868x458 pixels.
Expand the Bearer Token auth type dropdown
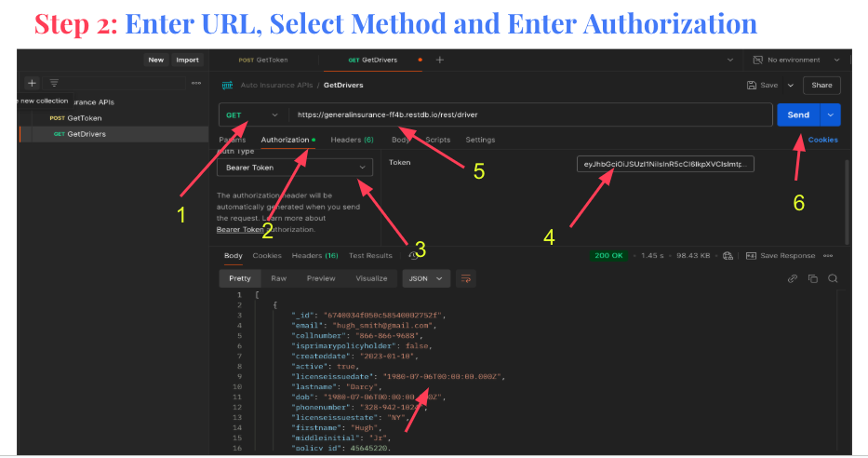tap(295, 168)
